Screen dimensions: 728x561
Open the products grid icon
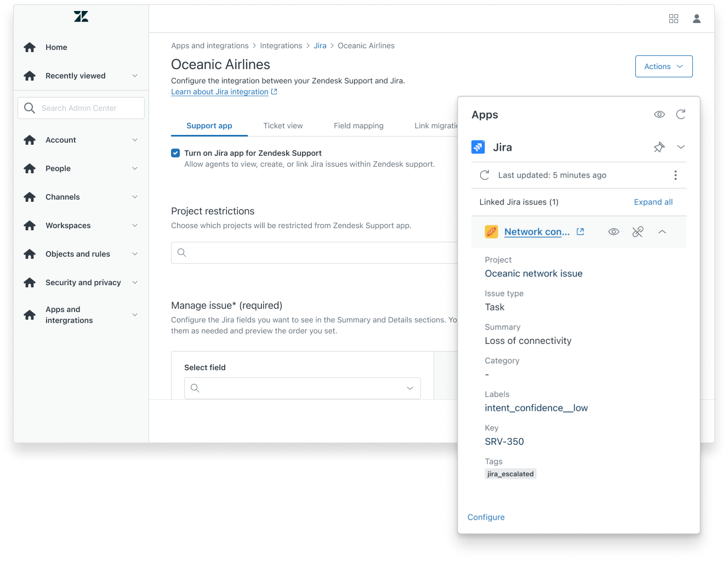(x=674, y=19)
